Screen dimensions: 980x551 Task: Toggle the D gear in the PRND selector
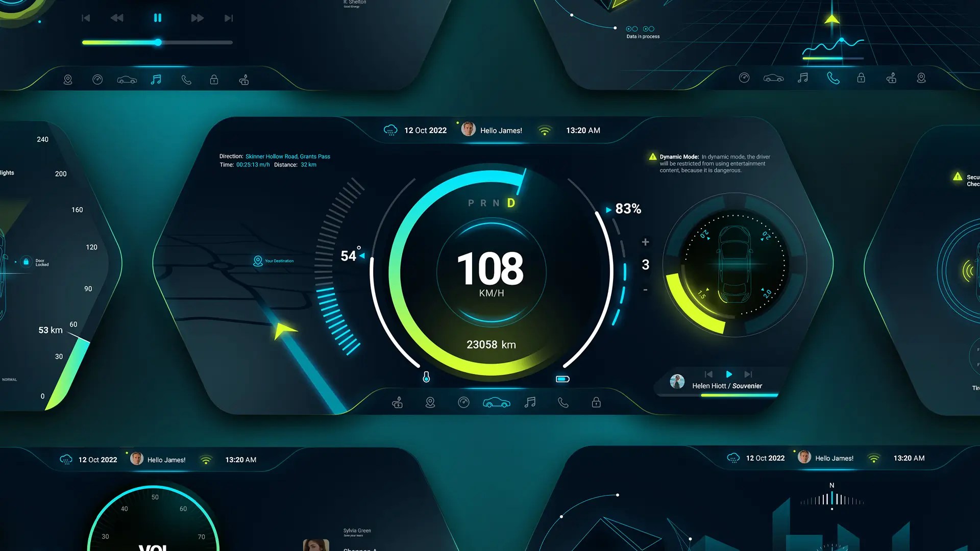pyautogui.click(x=509, y=203)
